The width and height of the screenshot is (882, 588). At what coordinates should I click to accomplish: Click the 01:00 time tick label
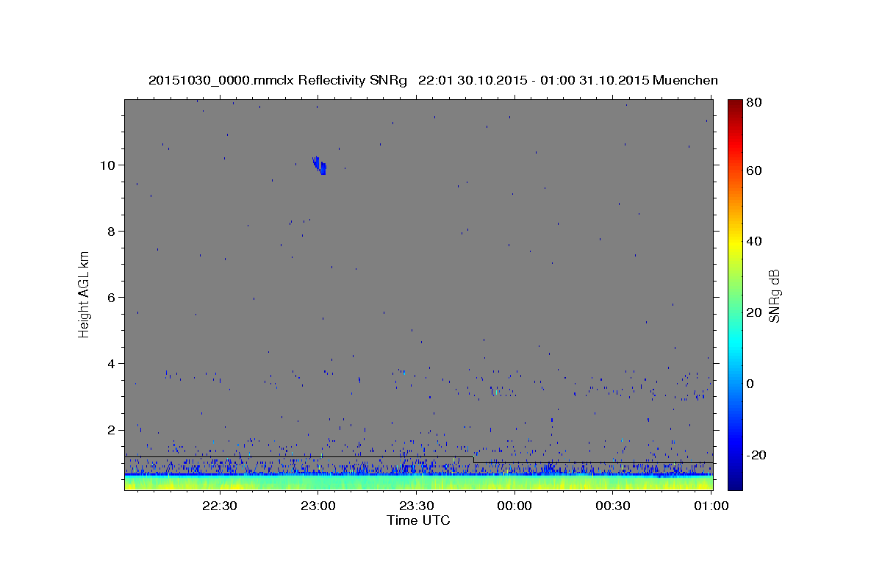pos(711,506)
